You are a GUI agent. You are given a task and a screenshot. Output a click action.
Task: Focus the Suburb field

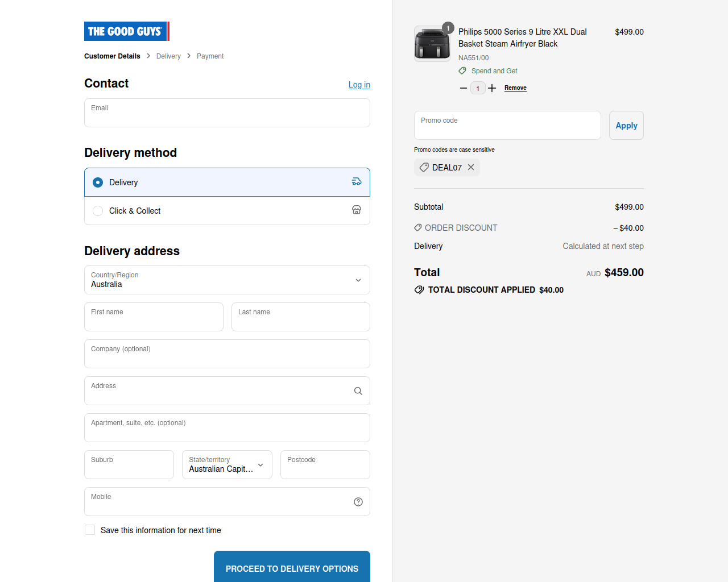(x=129, y=465)
